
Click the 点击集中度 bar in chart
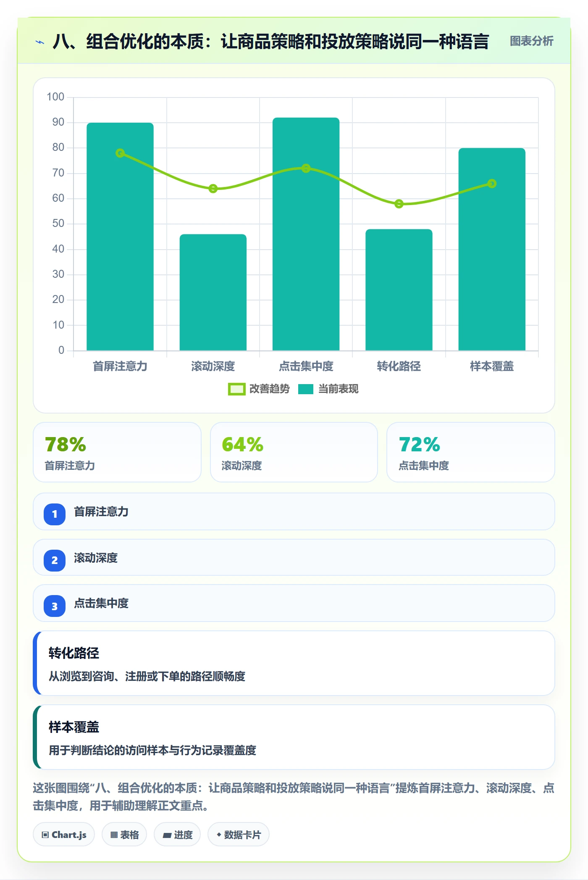click(x=306, y=234)
